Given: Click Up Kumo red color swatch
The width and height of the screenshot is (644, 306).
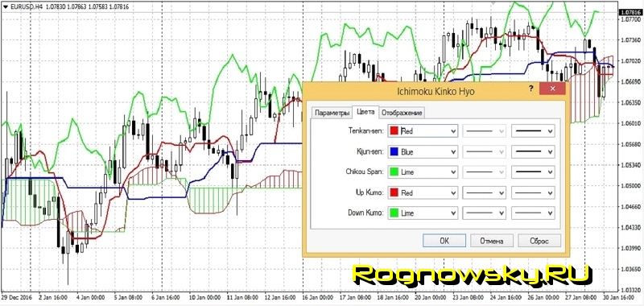Looking at the screenshot, I should [394, 192].
